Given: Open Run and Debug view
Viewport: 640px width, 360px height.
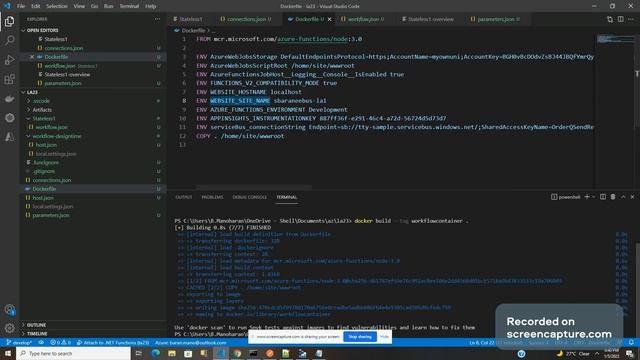Looking at the screenshot, I should (x=9, y=60).
